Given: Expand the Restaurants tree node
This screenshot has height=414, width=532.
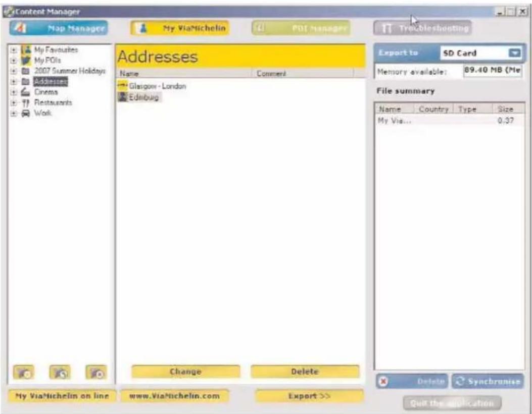Looking at the screenshot, I should pyautogui.click(x=14, y=102).
